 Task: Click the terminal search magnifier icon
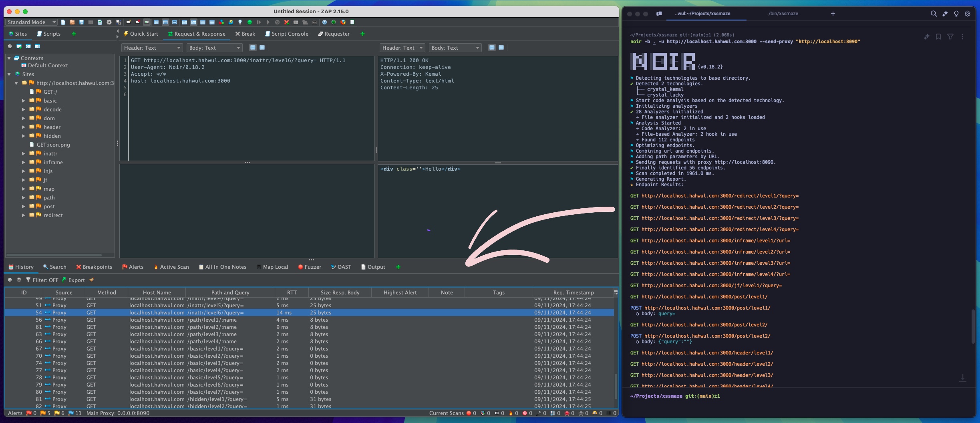click(x=934, y=14)
